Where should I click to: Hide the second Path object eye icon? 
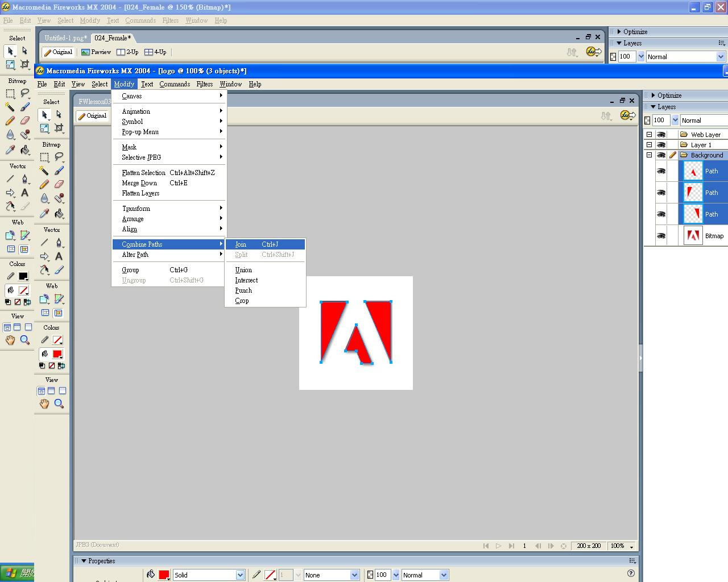point(661,193)
